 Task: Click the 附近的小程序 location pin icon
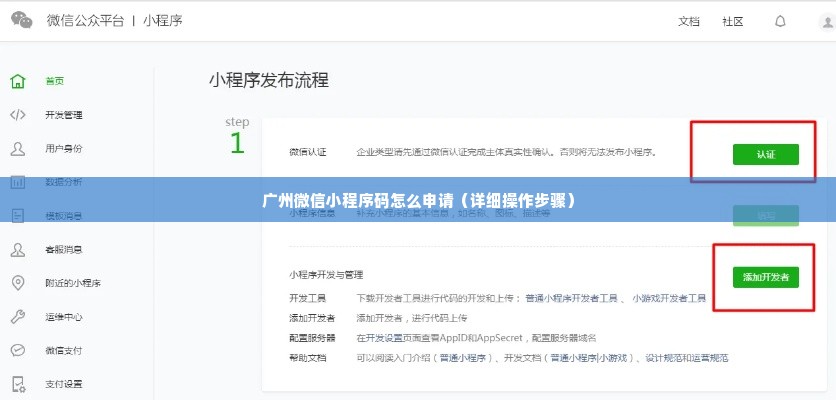[18, 283]
